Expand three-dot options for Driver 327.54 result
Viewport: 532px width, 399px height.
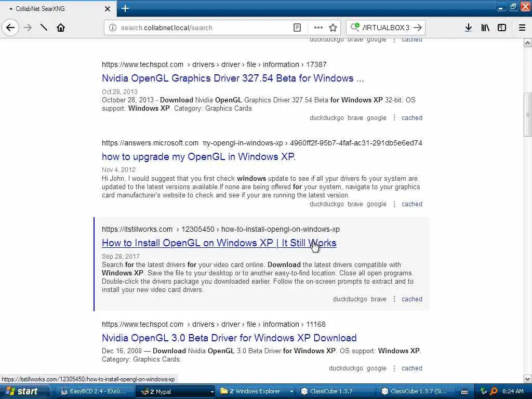(x=394, y=118)
